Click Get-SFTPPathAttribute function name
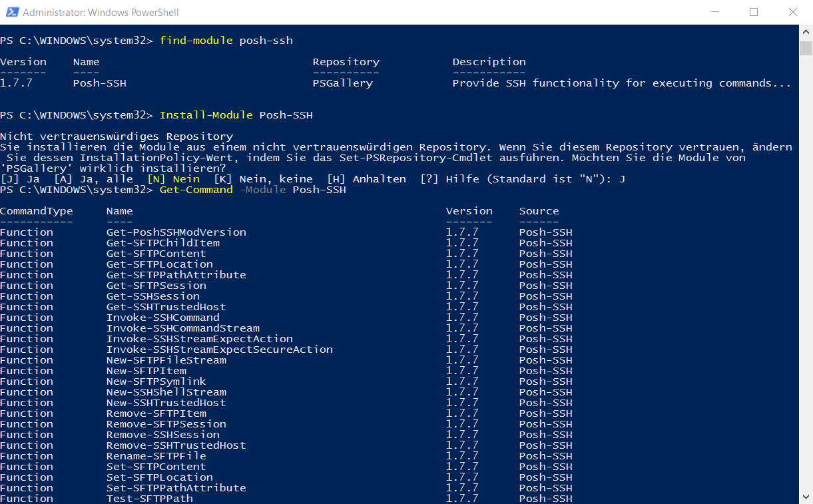Screen dimensions: 813x504 (x=176, y=275)
